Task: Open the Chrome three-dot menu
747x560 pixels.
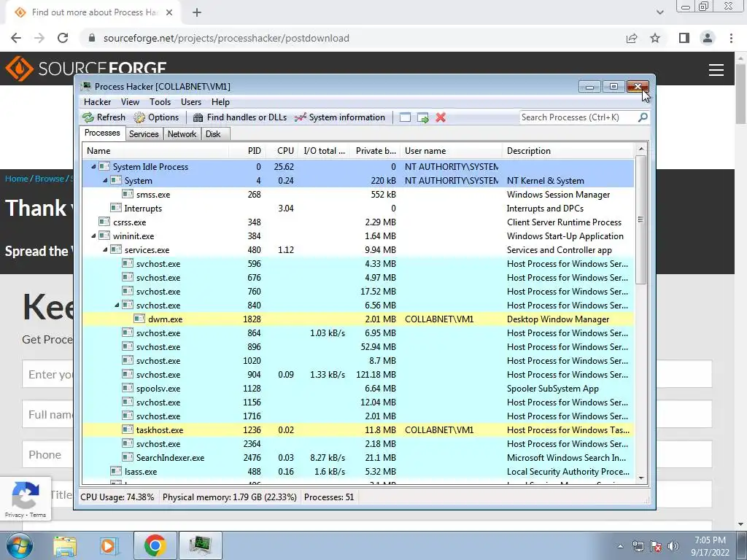Action: coord(731,38)
